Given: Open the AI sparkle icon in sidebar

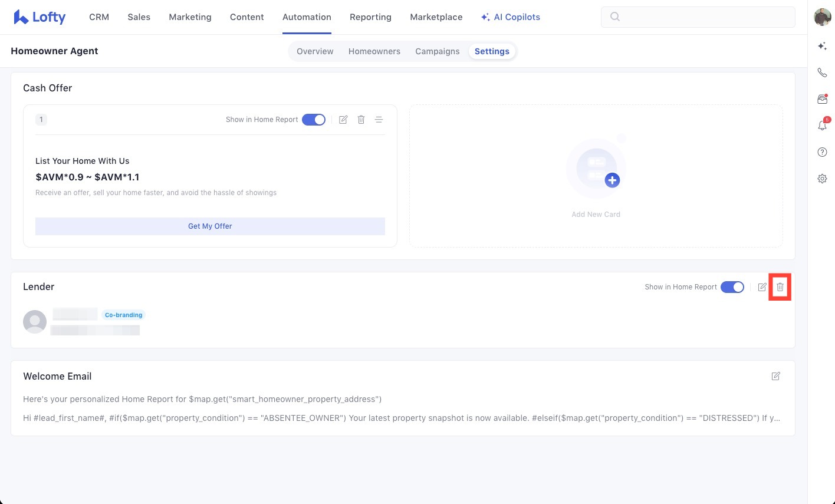Looking at the screenshot, I should [x=822, y=47].
